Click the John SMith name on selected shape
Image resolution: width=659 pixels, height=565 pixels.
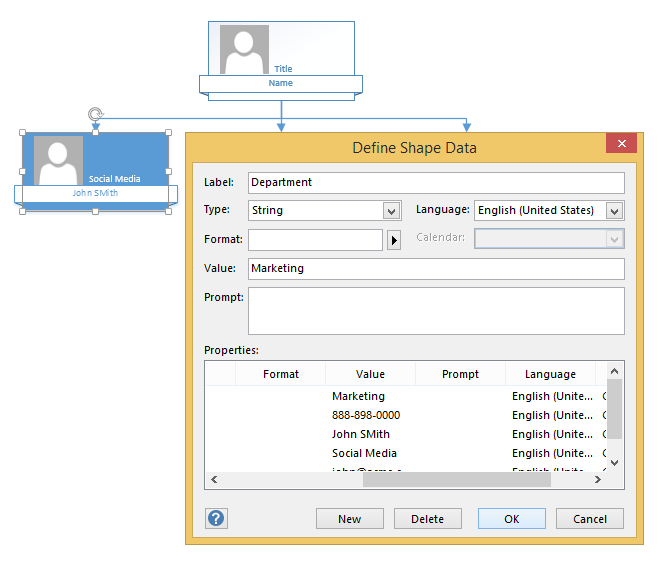(95, 193)
